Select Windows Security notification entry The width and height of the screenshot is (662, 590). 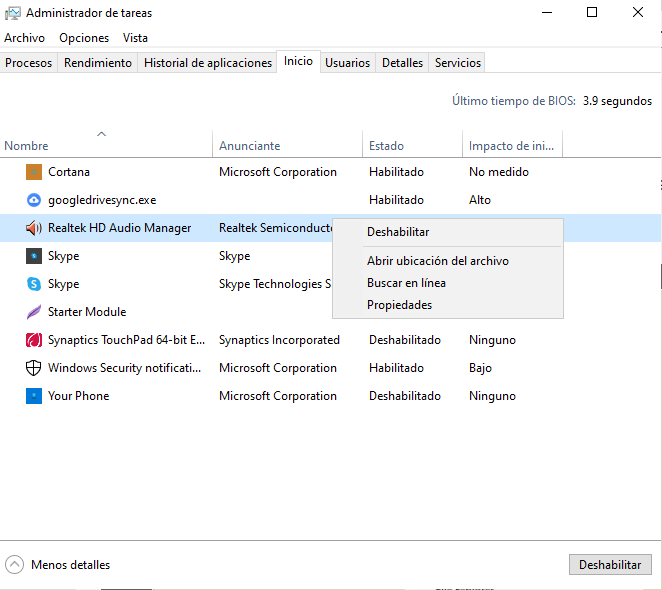(x=125, y=368)
